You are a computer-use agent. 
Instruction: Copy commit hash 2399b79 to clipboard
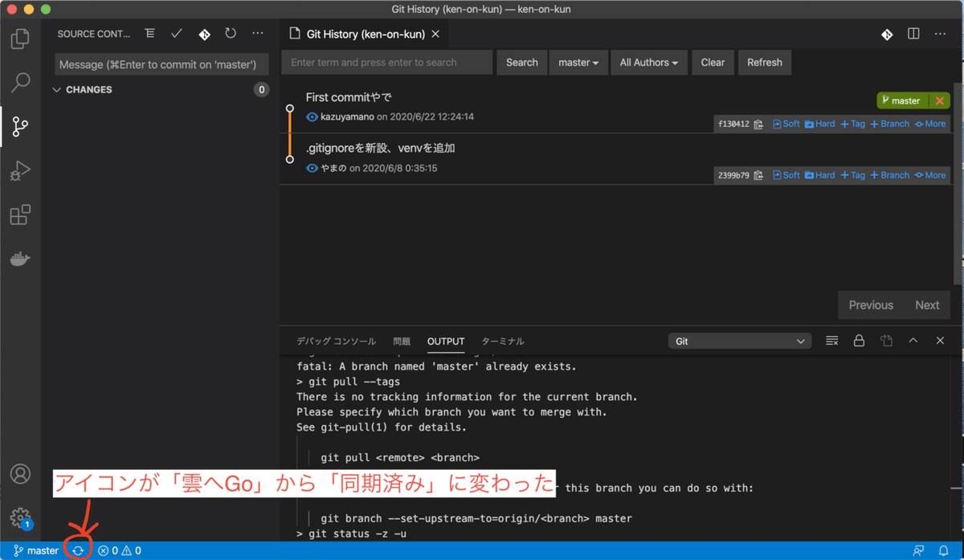[x=758, y=176]
